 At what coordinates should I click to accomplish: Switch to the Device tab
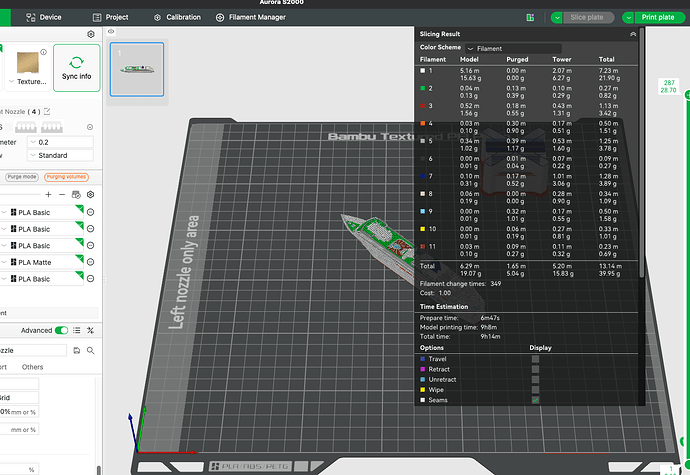44,17
